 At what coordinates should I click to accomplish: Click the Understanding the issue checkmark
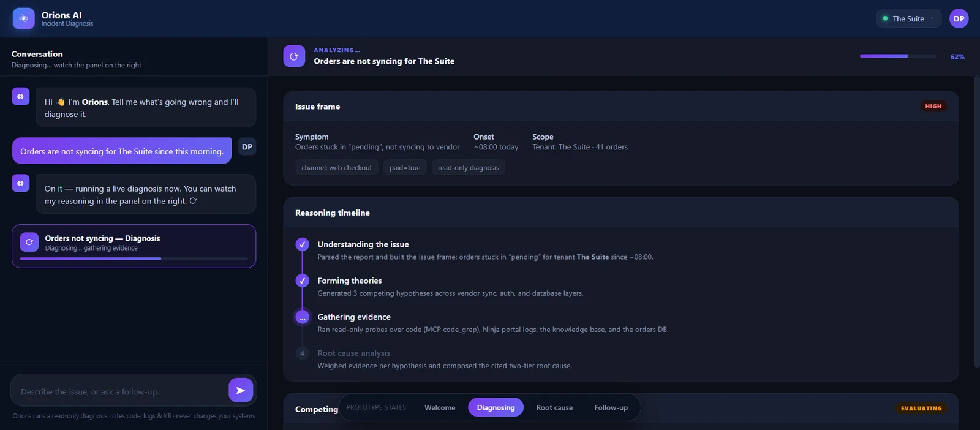coord(302,244)
